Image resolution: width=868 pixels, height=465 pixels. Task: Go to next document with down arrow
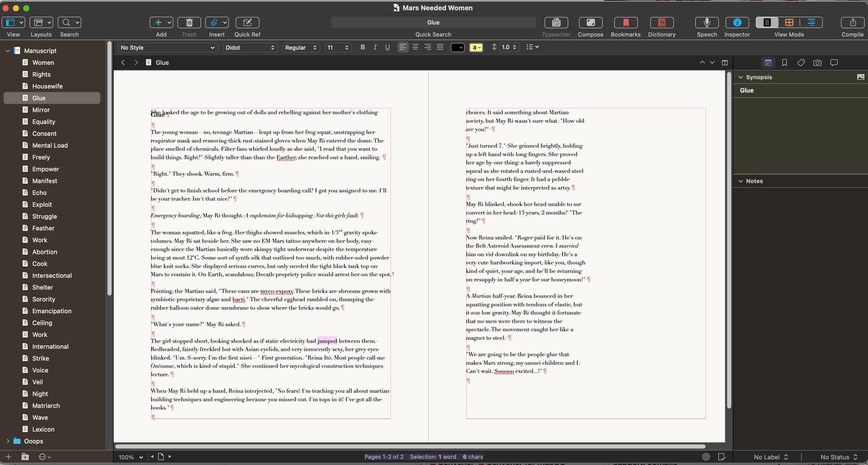[x=712, y=63]
